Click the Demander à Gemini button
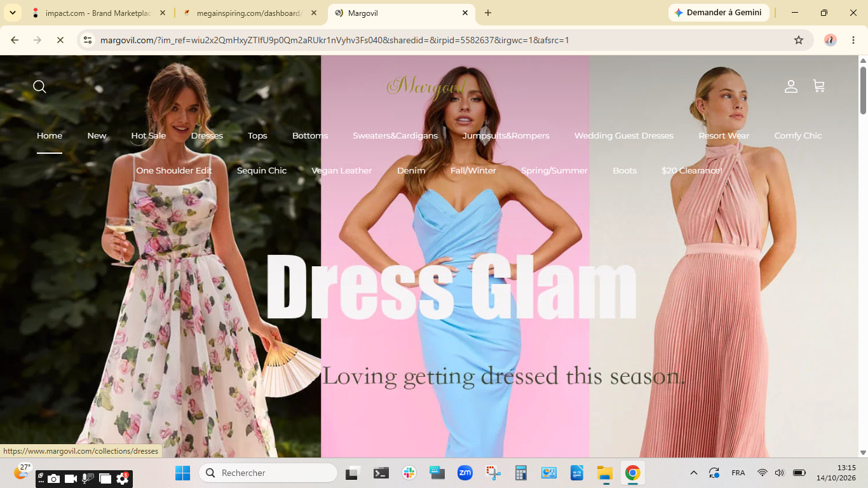 [719, 13]
